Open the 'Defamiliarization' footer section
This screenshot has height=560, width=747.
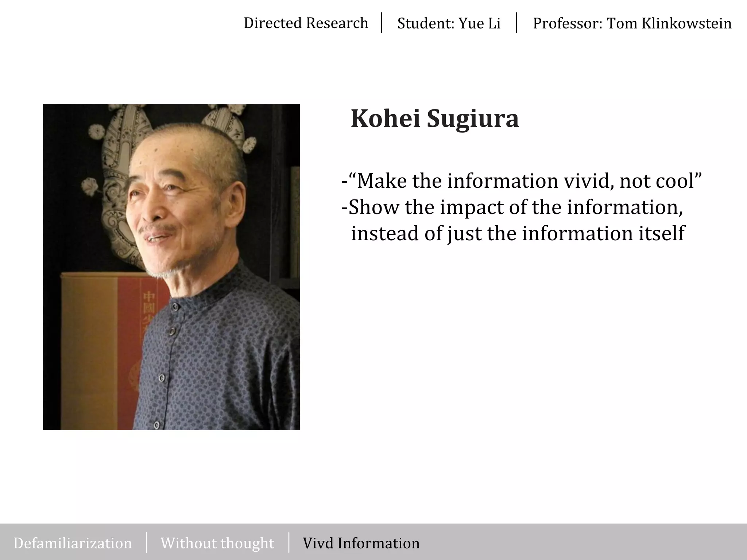[73, 543]
